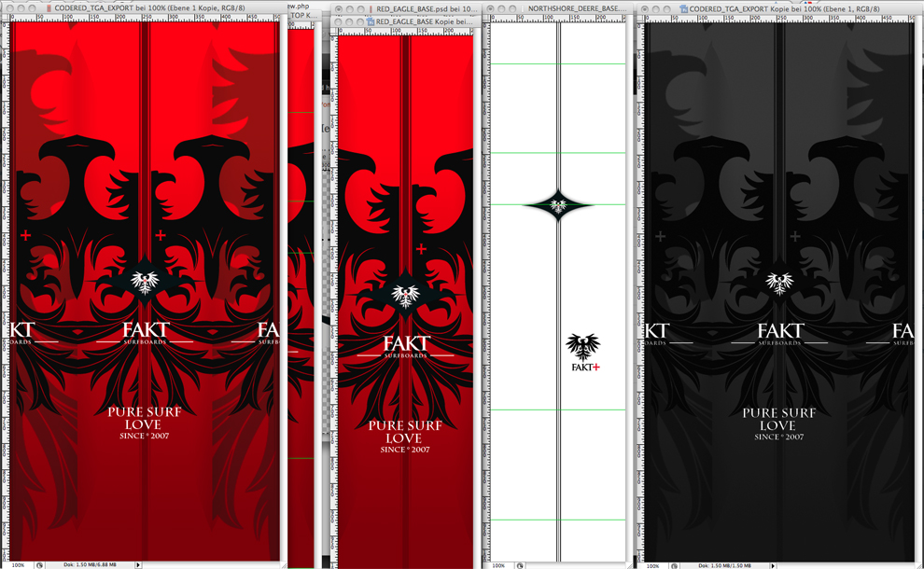
Task: Click the 'TOP K...' title behind the red window
Action: (303, 15)
